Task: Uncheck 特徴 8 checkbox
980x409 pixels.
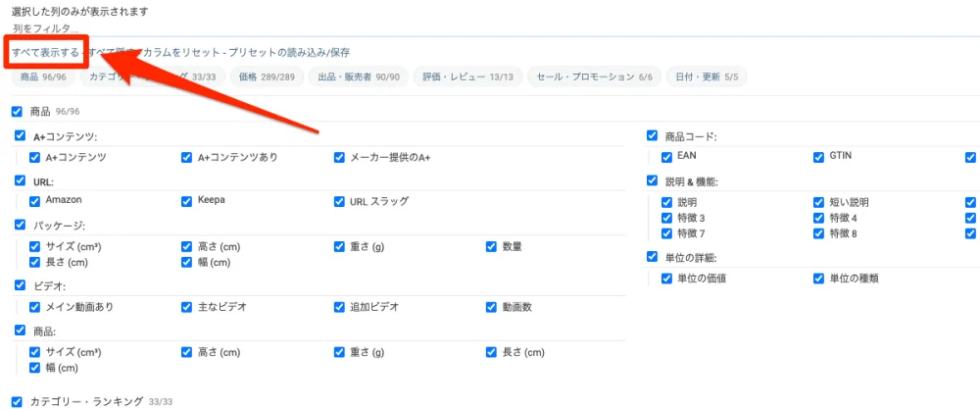Action: click(818, 233)
